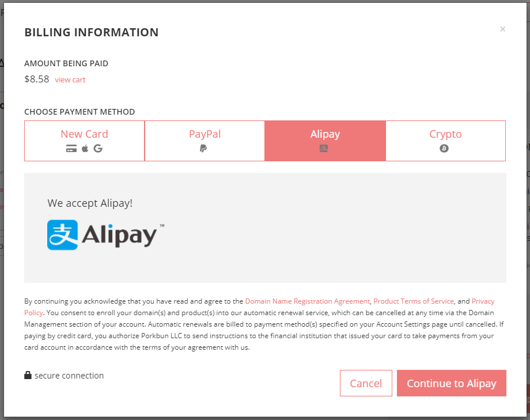
Task: Click the 'BILLING INFORMATION' heading
Action: point(92,32)
